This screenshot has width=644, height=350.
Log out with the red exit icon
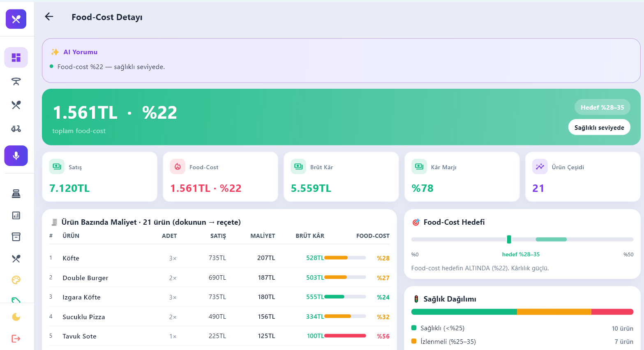(16, 338)
